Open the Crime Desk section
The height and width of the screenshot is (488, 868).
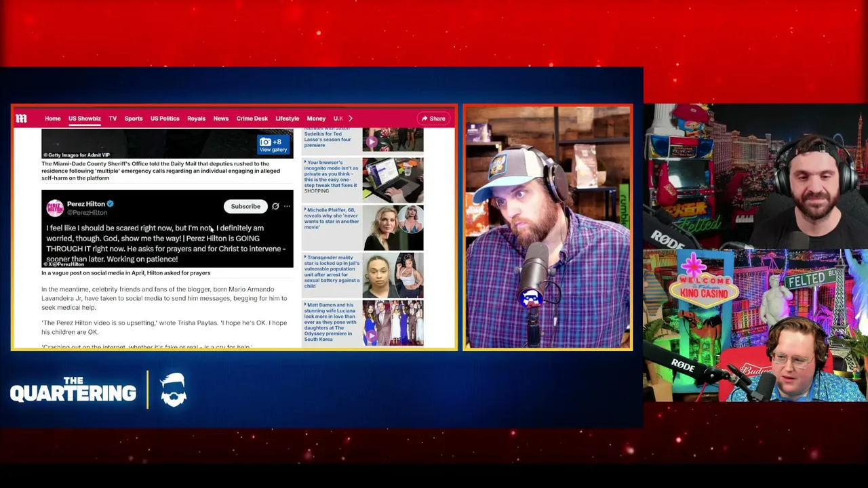coord(252,119)
